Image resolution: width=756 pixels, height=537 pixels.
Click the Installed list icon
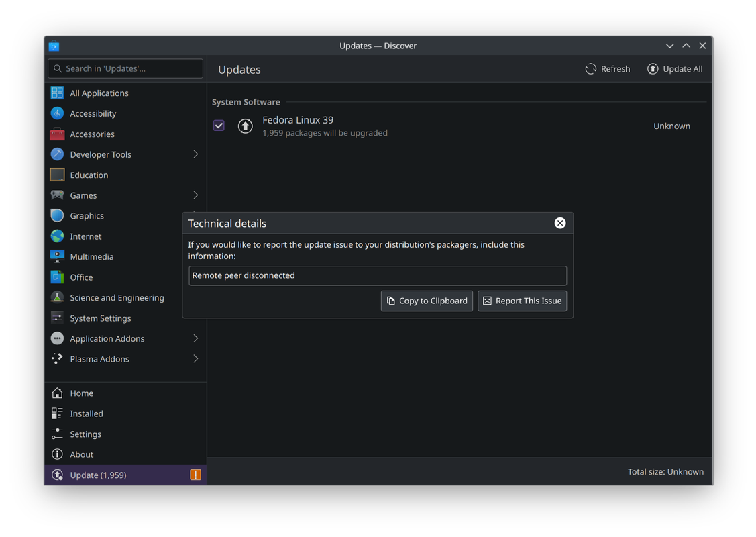[x=57, y=413]
